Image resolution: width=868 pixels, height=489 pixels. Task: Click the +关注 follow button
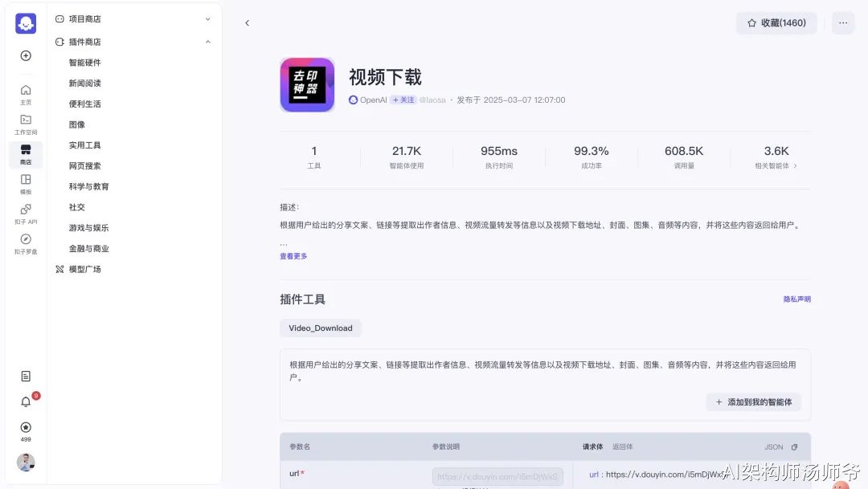[403, 100]
